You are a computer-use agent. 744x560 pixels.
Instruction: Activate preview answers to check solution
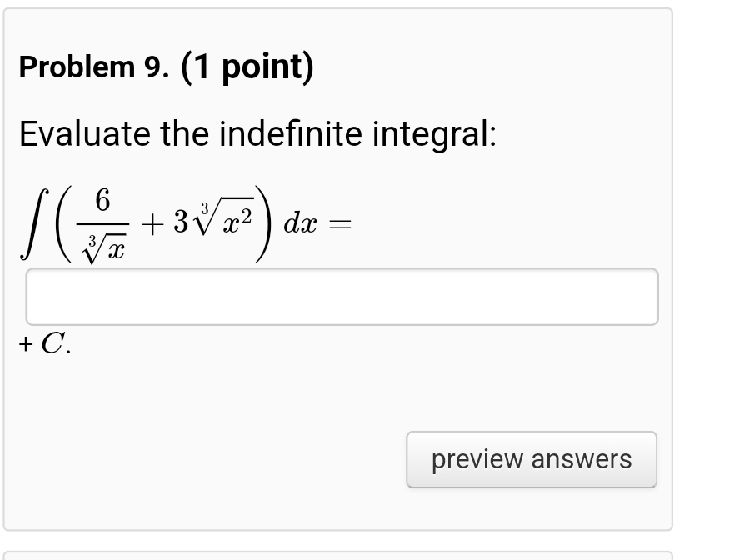coord(531,459)
